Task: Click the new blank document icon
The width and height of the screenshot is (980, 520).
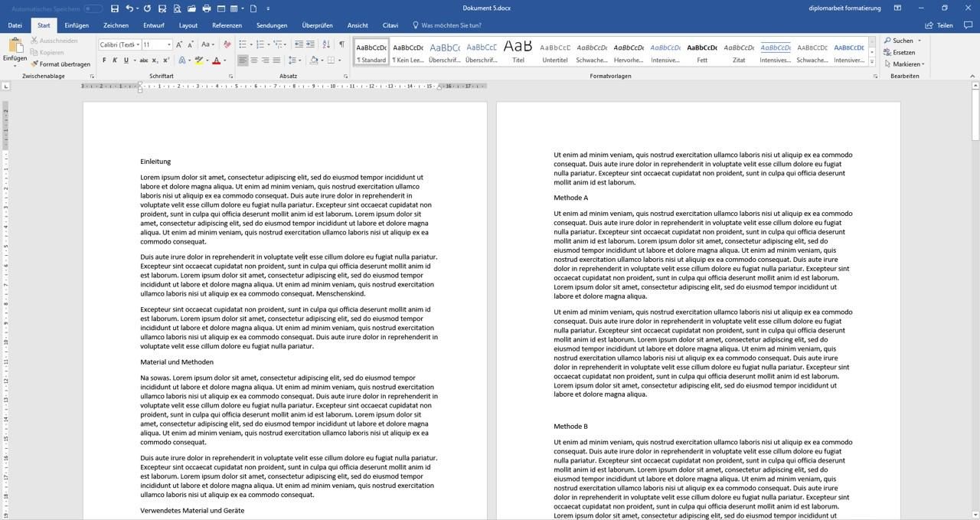Action: (x=253, y=8)
